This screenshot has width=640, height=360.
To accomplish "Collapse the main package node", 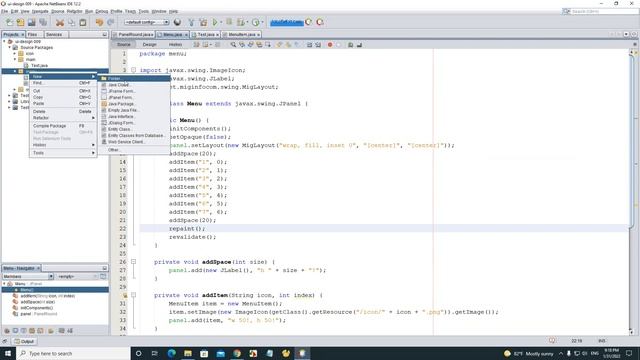I will coord(15,59).
